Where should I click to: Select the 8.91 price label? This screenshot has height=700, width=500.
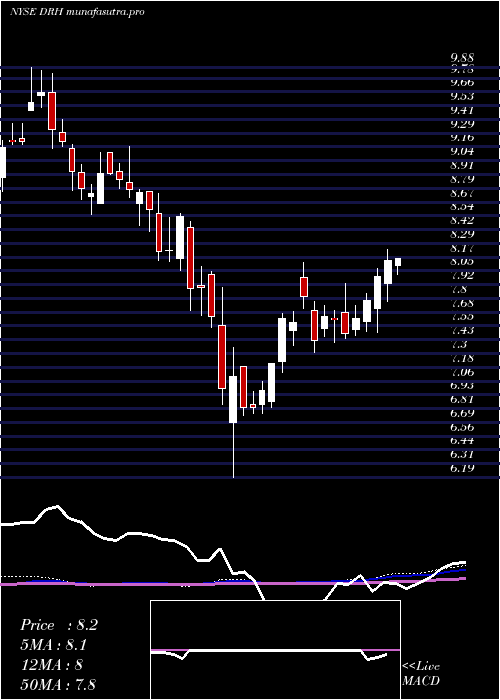point(462,165)
